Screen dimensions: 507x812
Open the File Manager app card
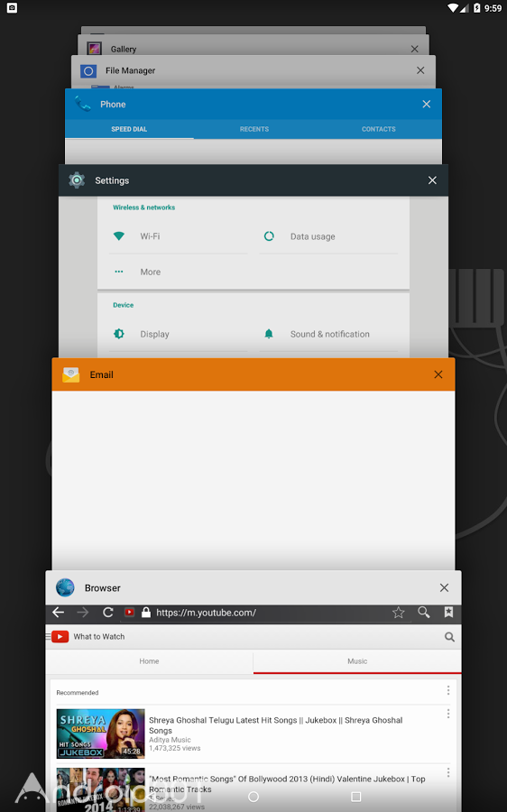click(253, 71)
